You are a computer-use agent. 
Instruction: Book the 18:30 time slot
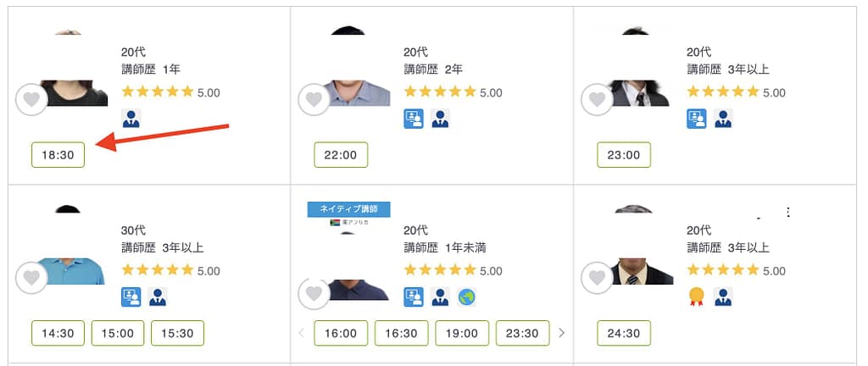tap(58, 155)
